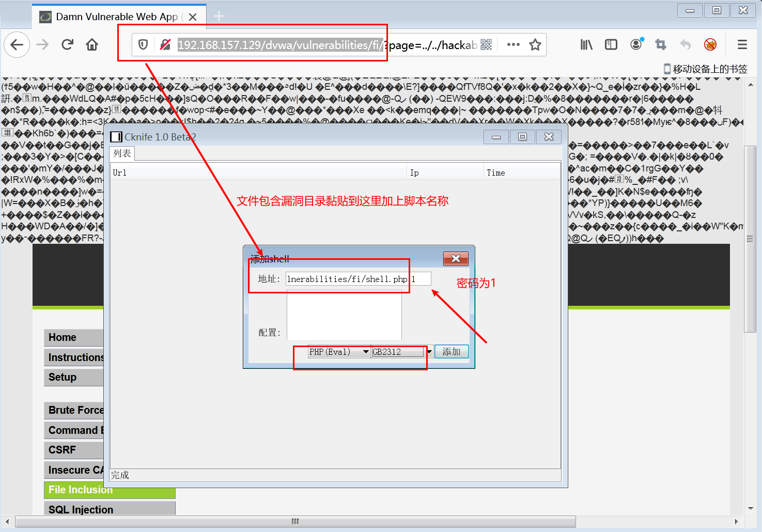
Task: Open the SQL Injection page
Action: (110, 509)
